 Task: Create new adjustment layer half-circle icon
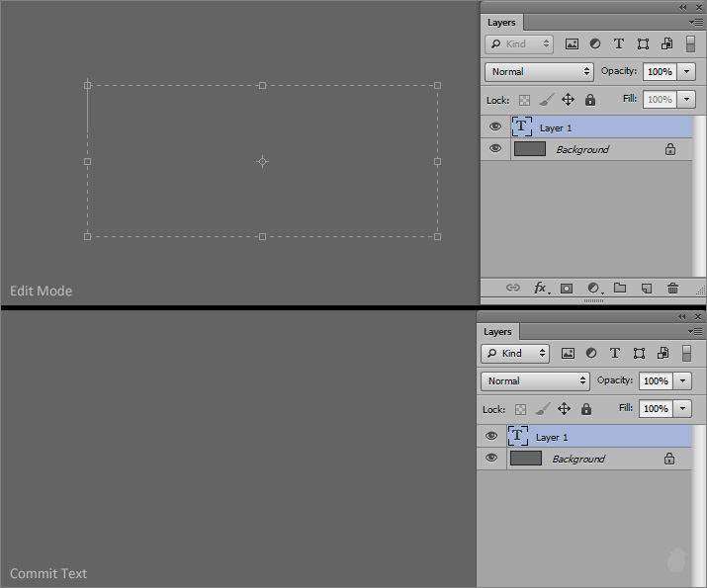(593, 289)
